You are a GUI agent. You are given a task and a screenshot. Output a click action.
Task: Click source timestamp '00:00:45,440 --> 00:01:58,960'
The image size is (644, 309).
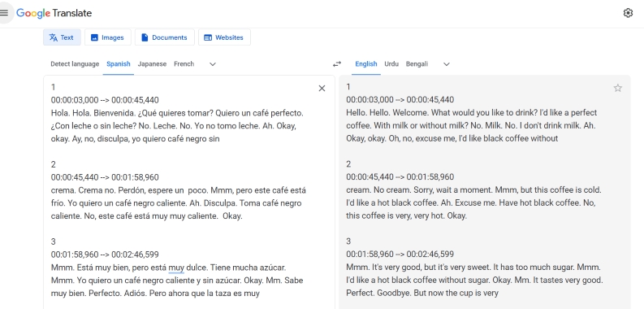coord(105,177)
